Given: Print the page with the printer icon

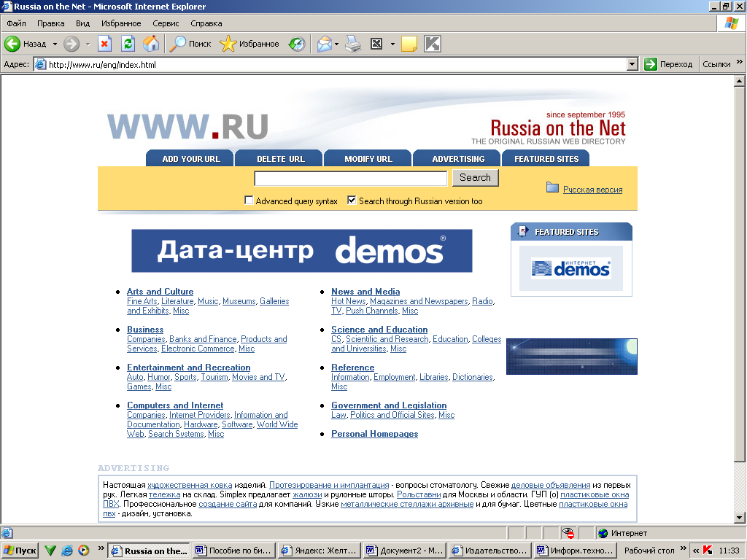Looking at the screenshot, I should point(353,44).
